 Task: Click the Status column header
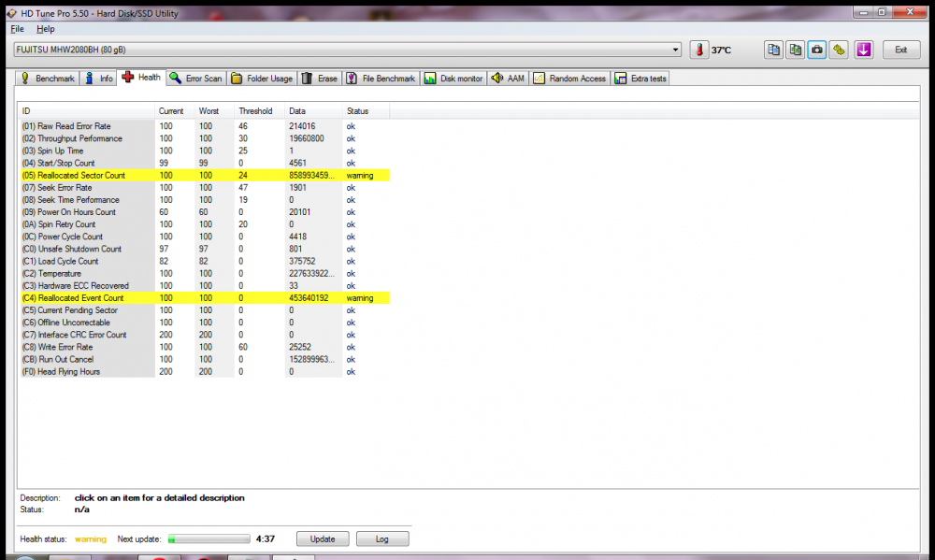pos(366,111)
